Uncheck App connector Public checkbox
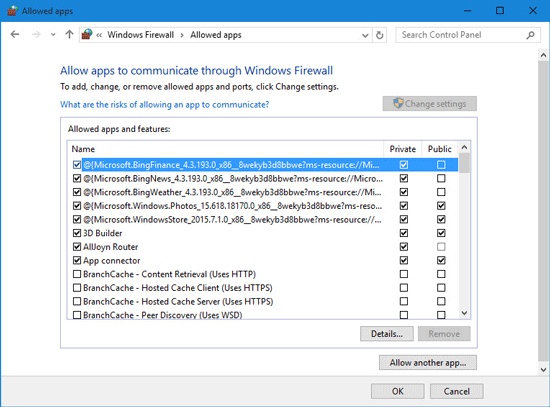This screenshot has height=407, width=550. (441, 260)
